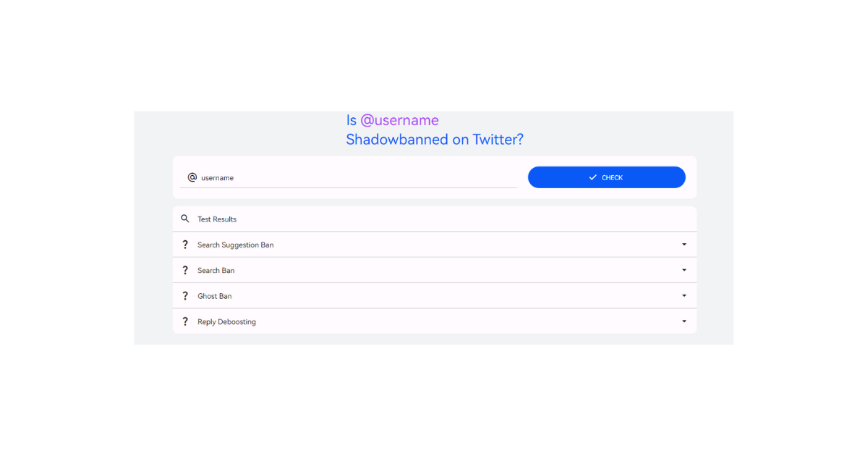Open the Ghost Ban dropdown arrow
This screenshot has height=456, width=868.
coord(684,296)
